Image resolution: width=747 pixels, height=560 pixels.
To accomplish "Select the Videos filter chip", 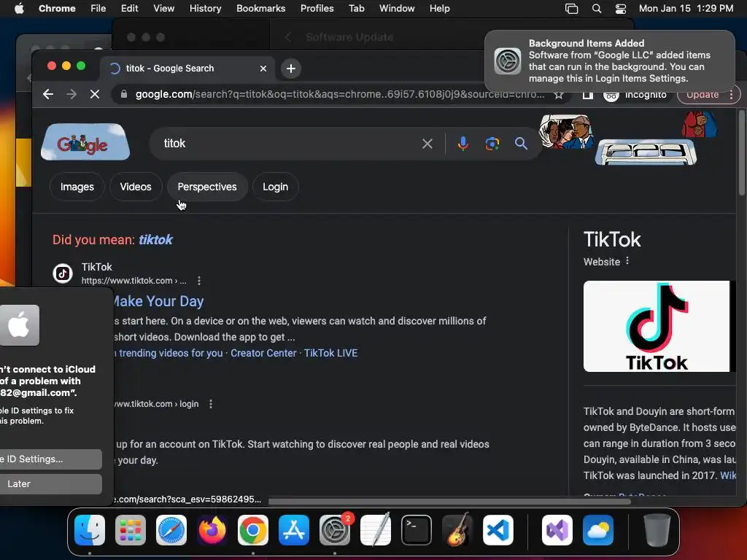I will click(x=136, y=187).
